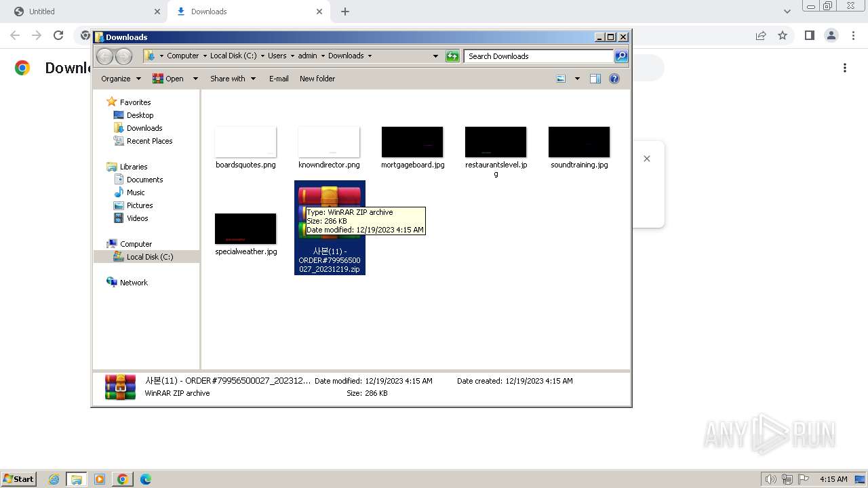Expand the views options dropdown arrow
Viewport: 868px width, 488px height.
(x=577, y=79)
